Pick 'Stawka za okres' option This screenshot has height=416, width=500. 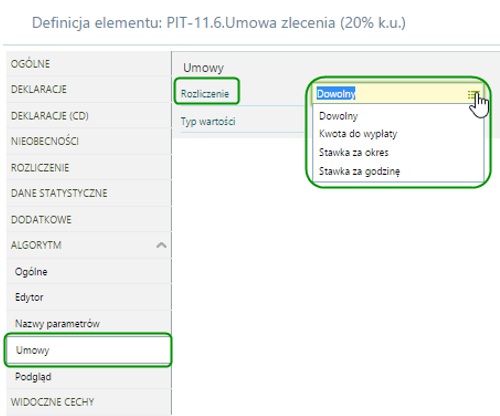coord(353,153)
